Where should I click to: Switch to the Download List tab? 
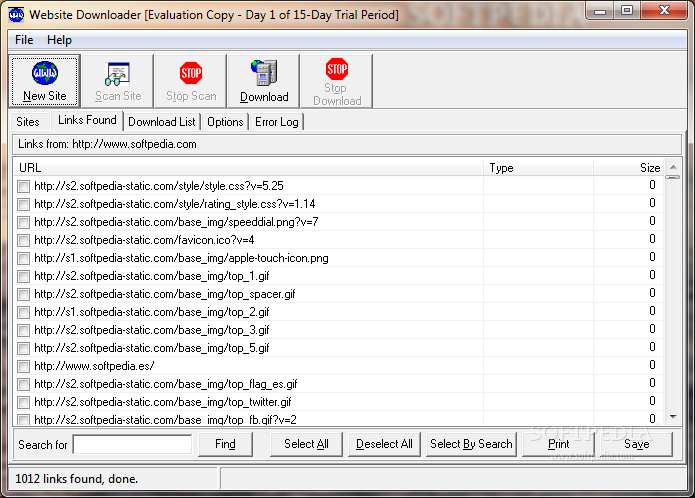[162, 122]
